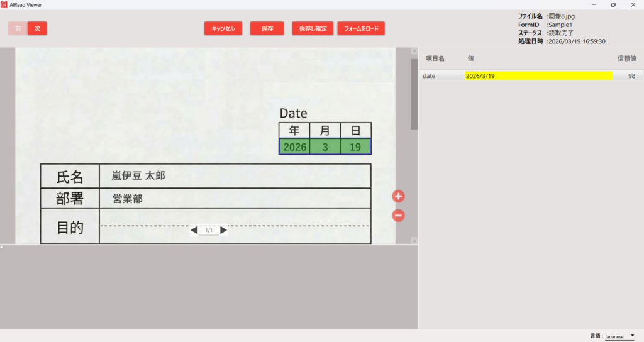This screenshot has height=342, width=644.
Task: Go to previous page using left arrow
Action: point(194,230)
